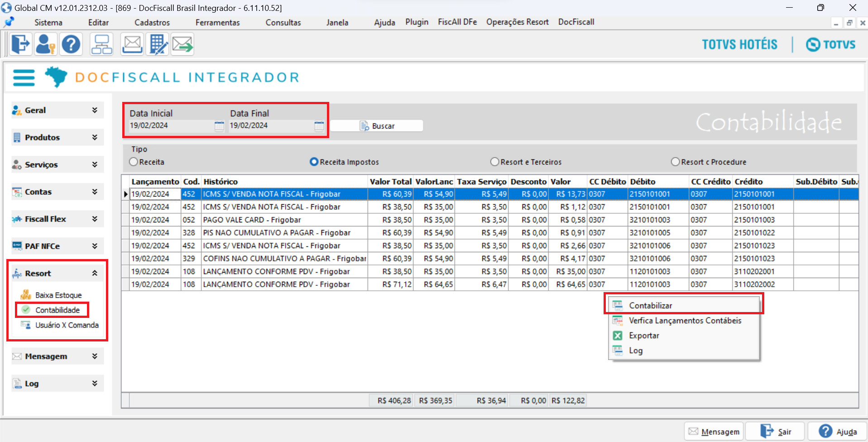This screenshot has height=442, width=868.
Task: Open the grid edit pencil toolbar icon
Action: [x=158, y=44]
